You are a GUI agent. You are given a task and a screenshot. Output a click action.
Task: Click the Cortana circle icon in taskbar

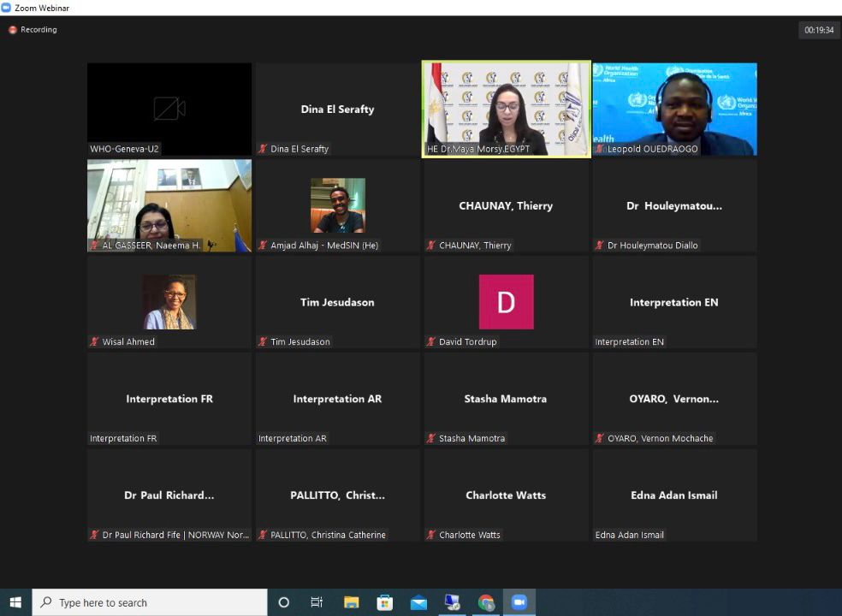pos(284,602)
